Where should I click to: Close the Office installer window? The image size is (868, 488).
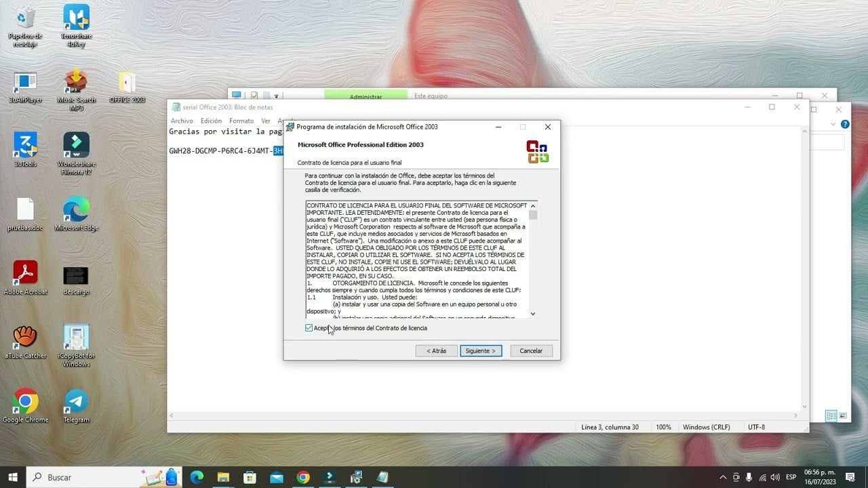point(548,127)
